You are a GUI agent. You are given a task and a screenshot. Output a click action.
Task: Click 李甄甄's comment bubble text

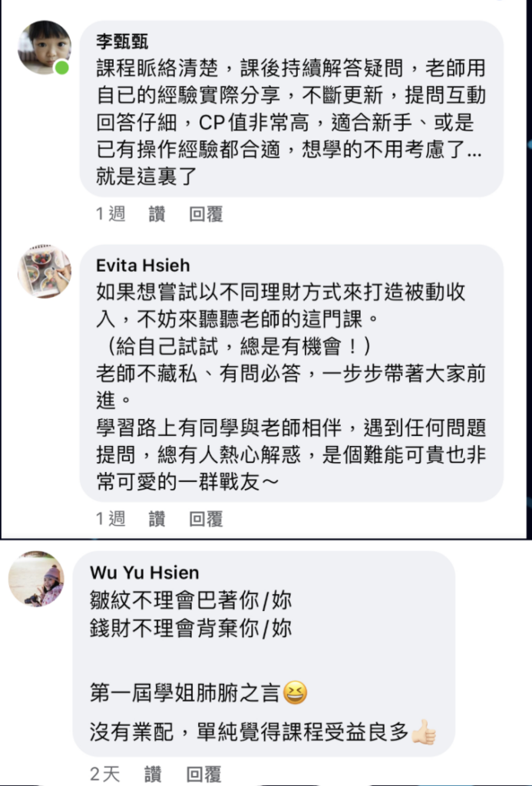click(x=291, y=122)
